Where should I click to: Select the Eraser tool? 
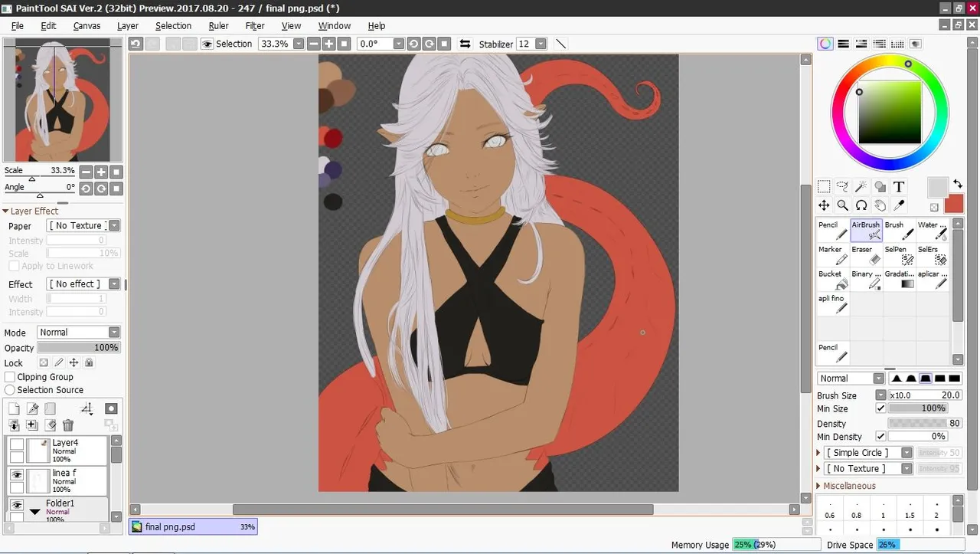[x=866, y=255]
